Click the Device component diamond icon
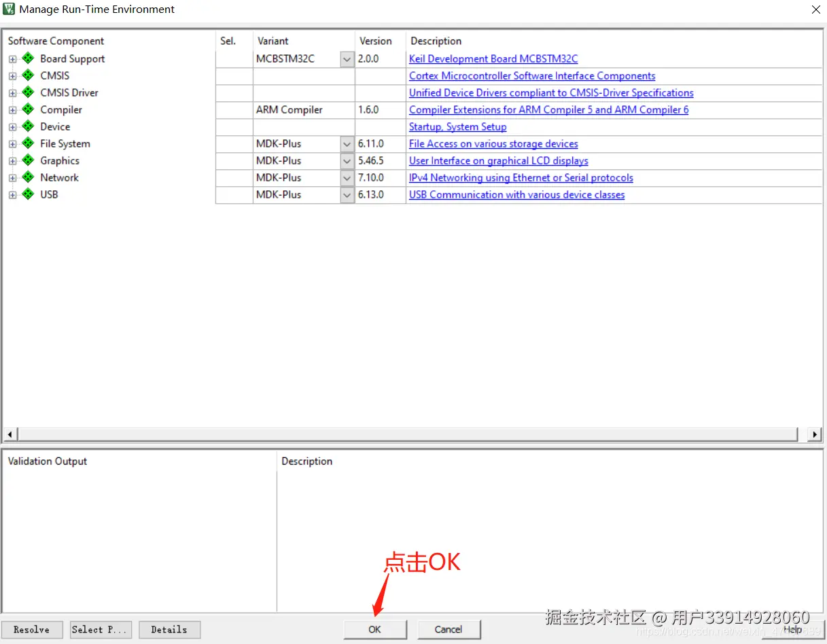827x644 pixels. coord(28,126)
